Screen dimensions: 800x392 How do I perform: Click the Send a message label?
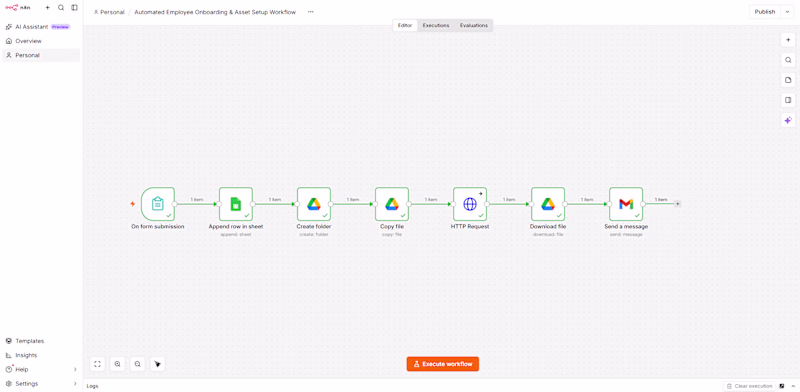point(626,227)
